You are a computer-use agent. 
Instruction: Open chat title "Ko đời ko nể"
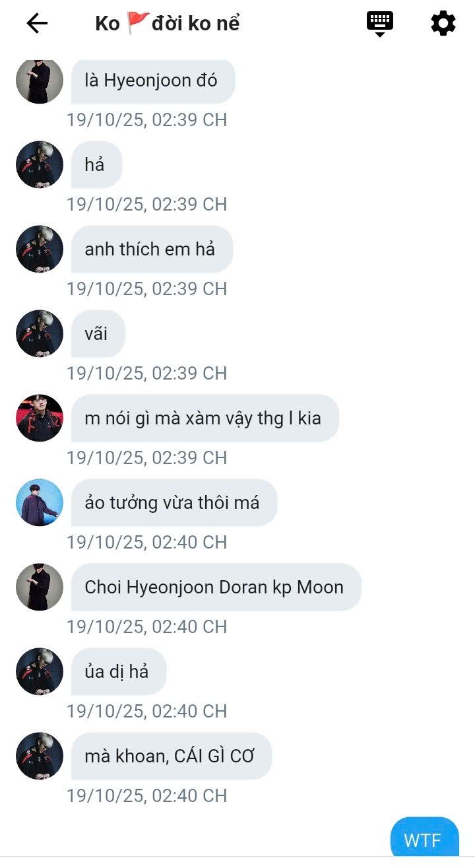click(x=168, y=24)
